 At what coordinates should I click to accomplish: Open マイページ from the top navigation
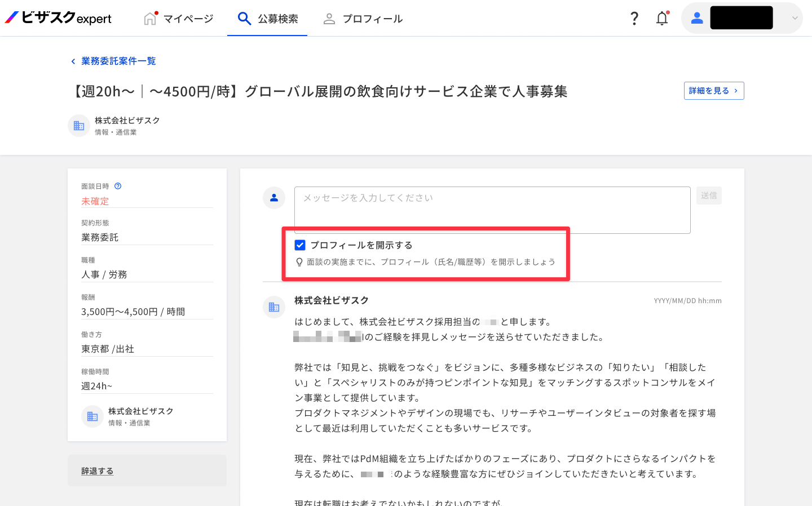coord(178,19)
